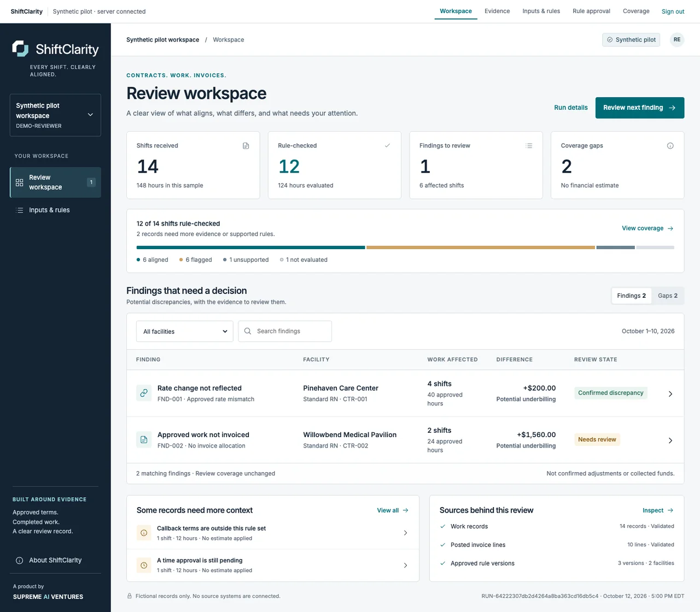Click the info icon beside About ShiftClarity
Image resolution: width=700 pixels, height=612 pixels.
[20, 561]
